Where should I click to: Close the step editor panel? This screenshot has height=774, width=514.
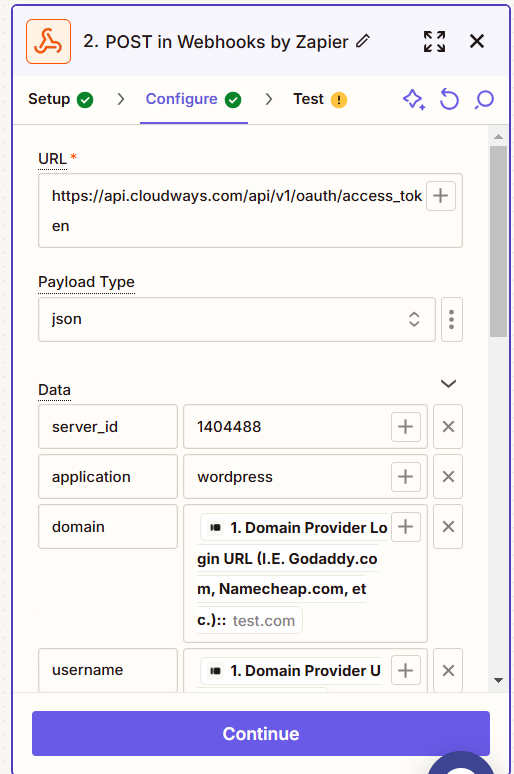(477, 41)
